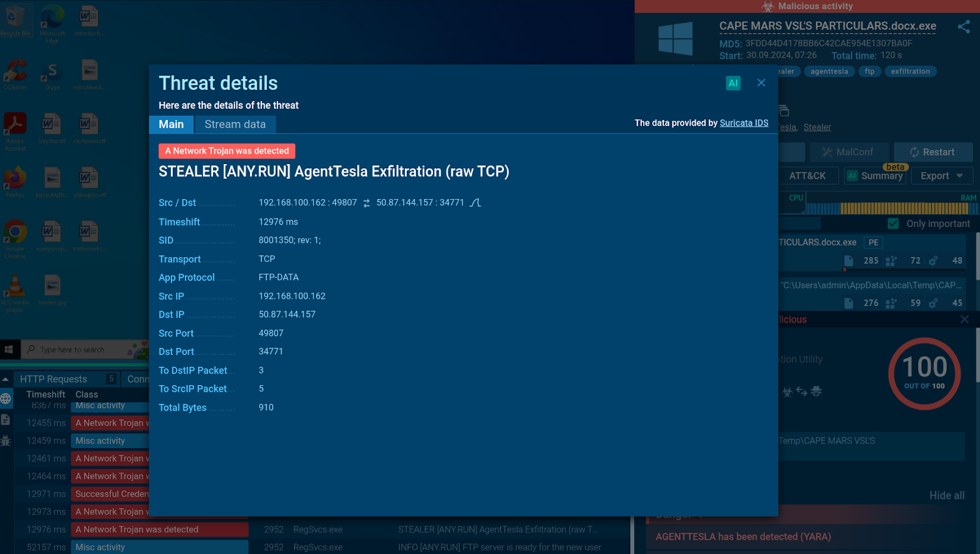Click the Hide all button

946,495
